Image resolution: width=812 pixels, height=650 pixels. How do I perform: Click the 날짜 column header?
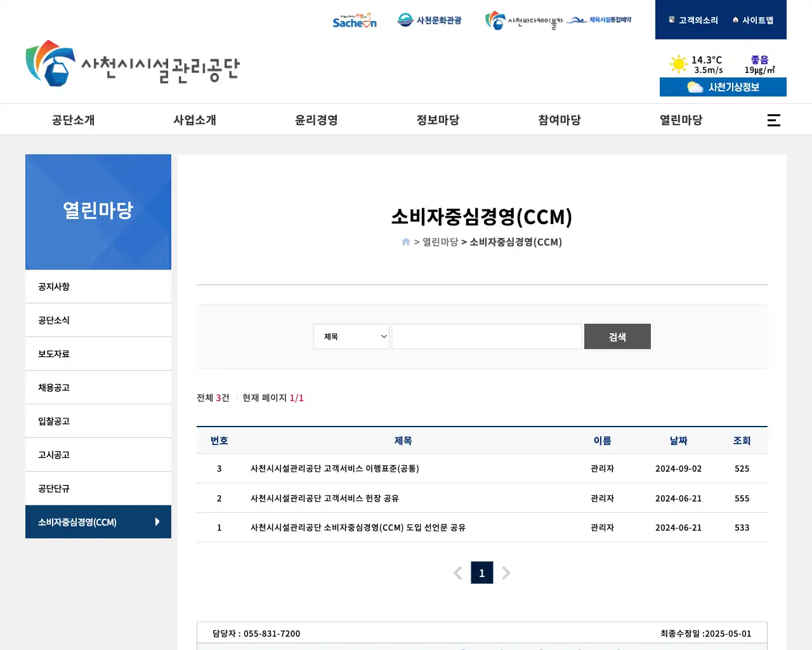(679, 441)
